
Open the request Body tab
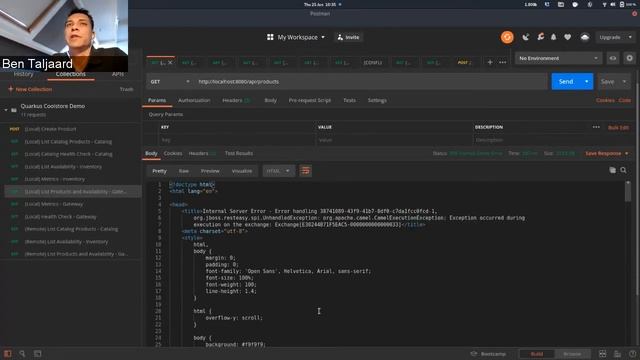pyautogui.click(x=270, y=100)
